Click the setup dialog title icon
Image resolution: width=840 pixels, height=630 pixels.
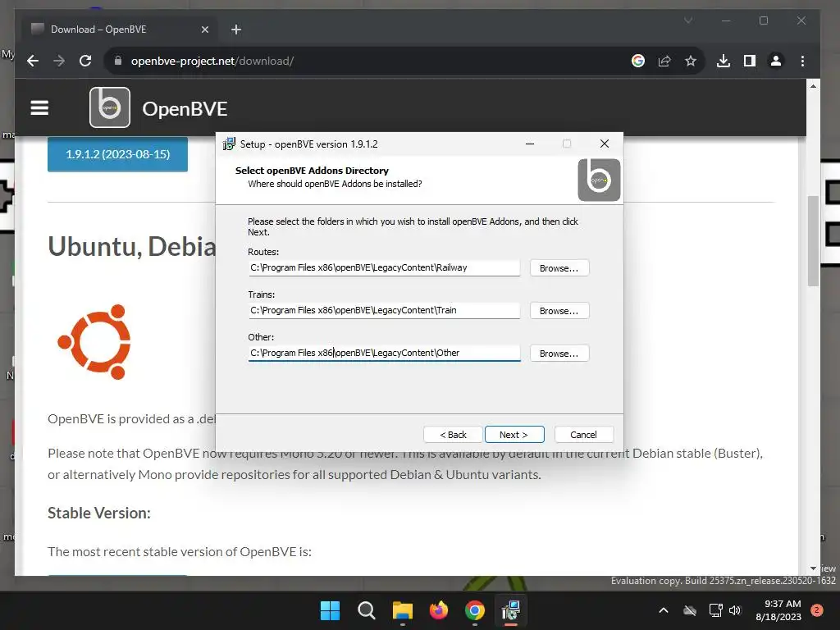click(229, 144)
